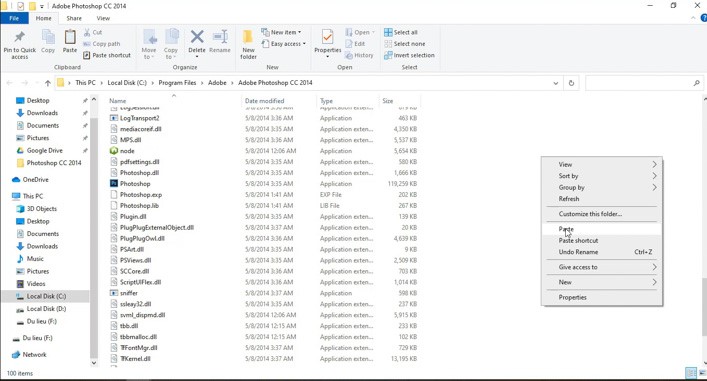
Task: Select the Photoshop application file
Action: click(135, 184)
